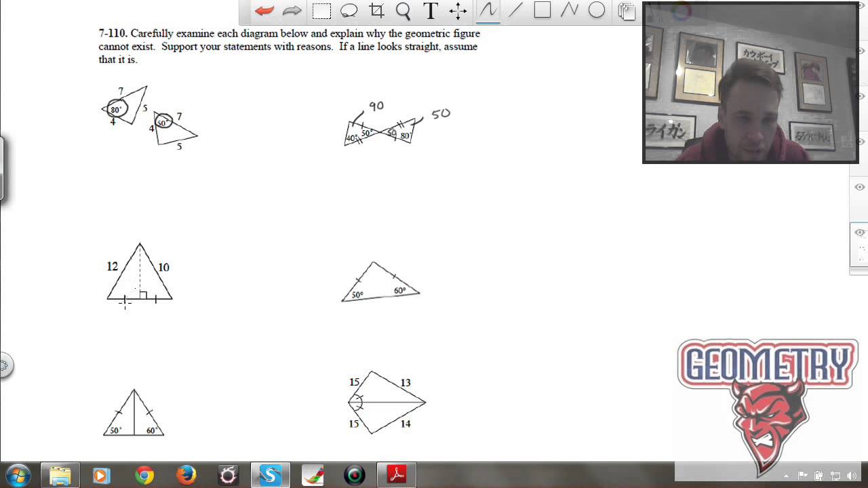
Task: Switch to Adobe Reader in taskbar
Action: point(397,476)
